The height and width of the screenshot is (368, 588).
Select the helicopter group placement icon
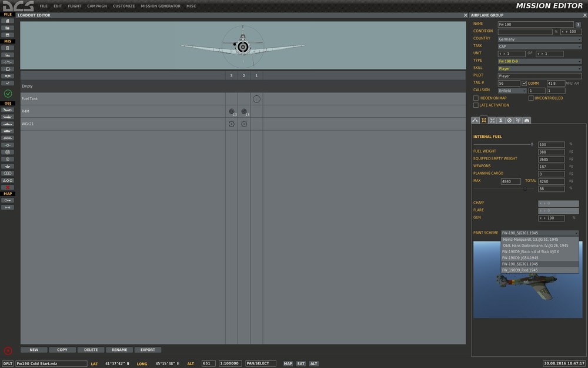click(8, 117)
